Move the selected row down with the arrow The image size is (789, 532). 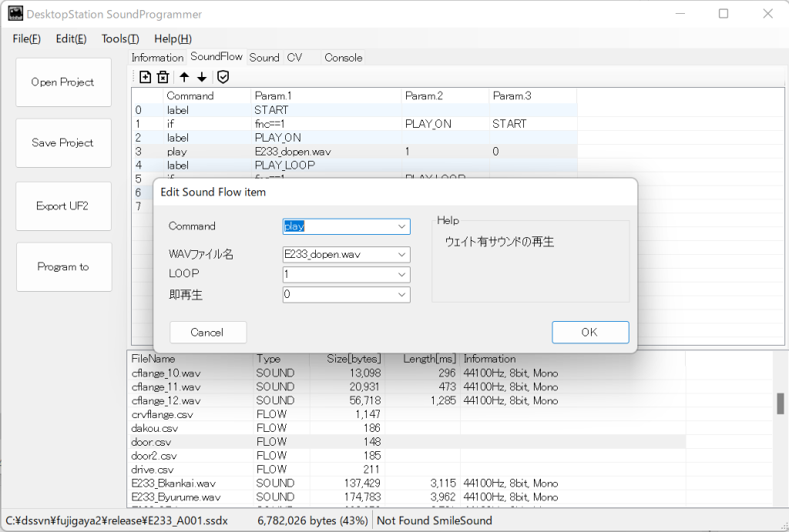(x=202, y=77)
